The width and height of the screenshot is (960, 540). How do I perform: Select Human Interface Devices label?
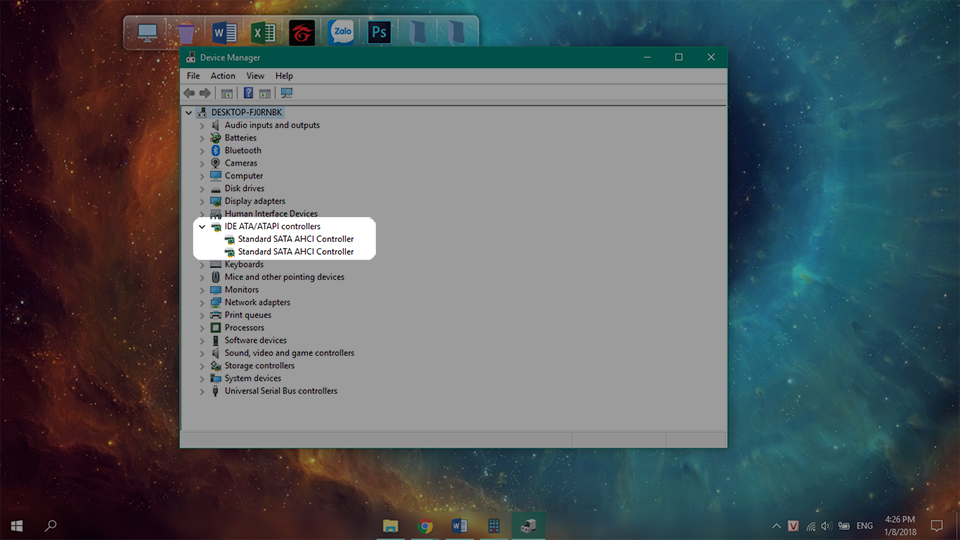(x=271, y=214)
